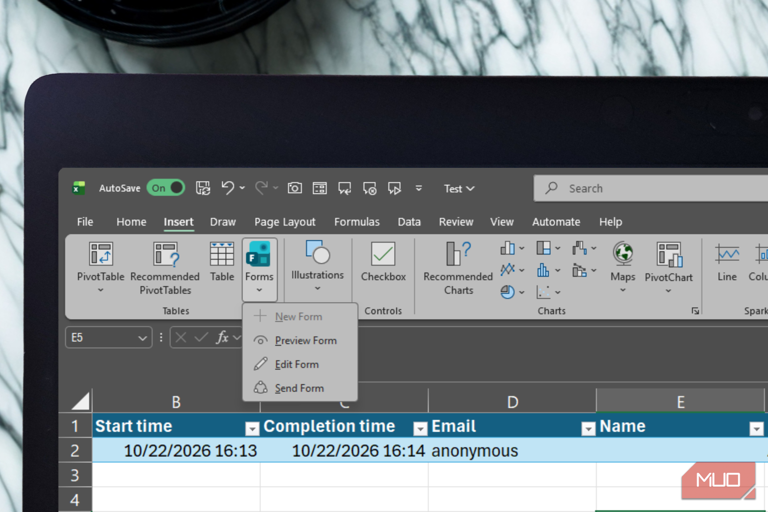Open the Help tab
The image size is (768, 512).
coord(610,222)
